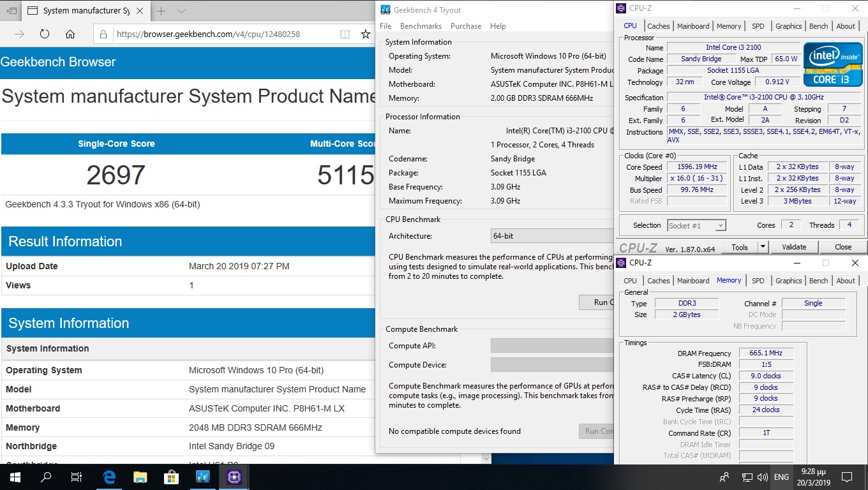
Task: Click the Tools button in CPU-Z
Action: pyautogui.click(x=740, y=247)
